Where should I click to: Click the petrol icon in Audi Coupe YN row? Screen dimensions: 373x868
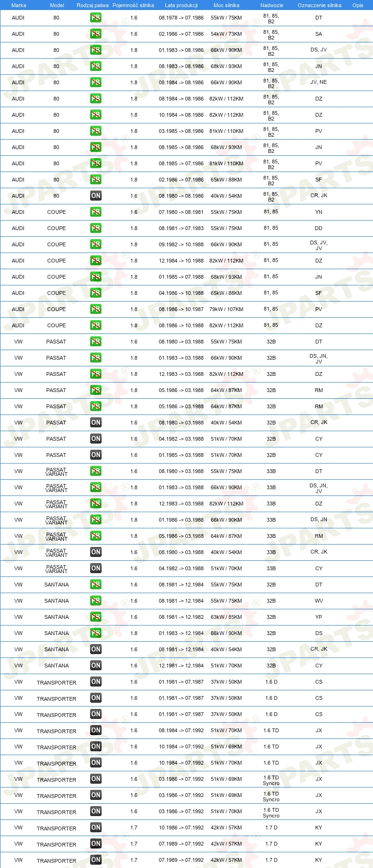click(96, 212)
